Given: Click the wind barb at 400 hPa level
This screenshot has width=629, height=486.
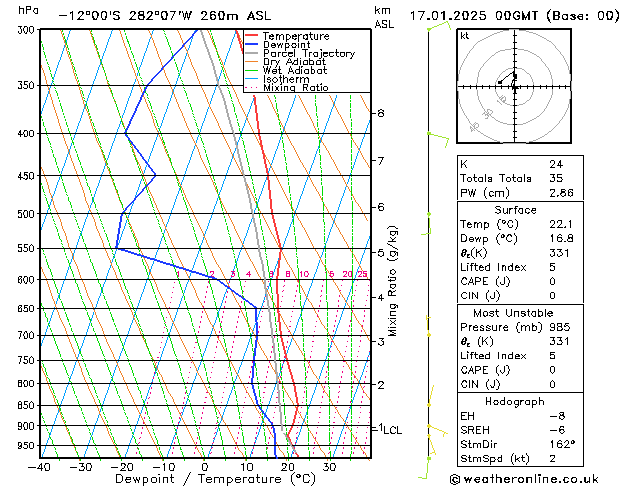Looking at the screenshot, I should point(438,139).
